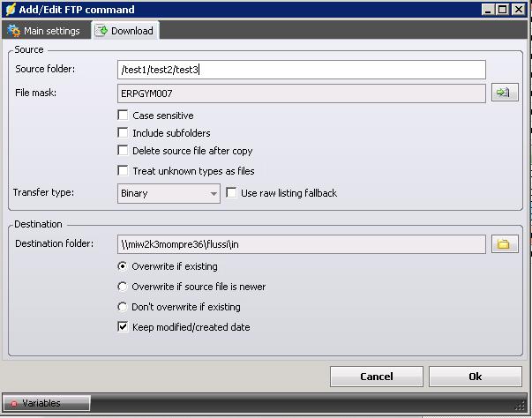This screenshot has height=418, width=532.
Task: Toggle Use raw listing fallback option
Action: point(232,193)
